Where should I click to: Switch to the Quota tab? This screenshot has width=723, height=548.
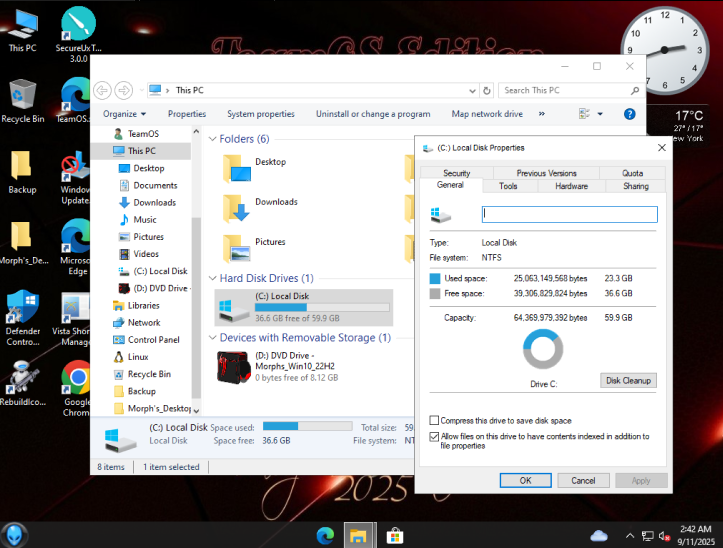pyautogui.click(x=632, y=173)
